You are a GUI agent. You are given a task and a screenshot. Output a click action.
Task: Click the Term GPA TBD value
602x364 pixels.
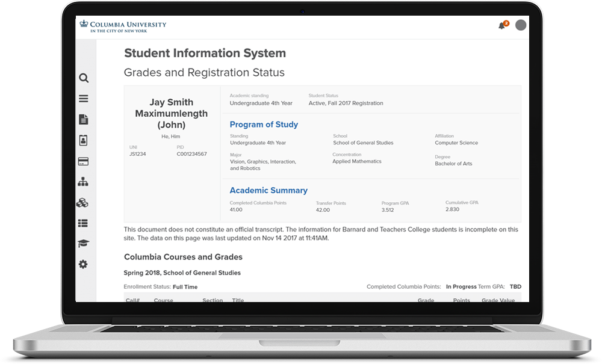[515, 286]
